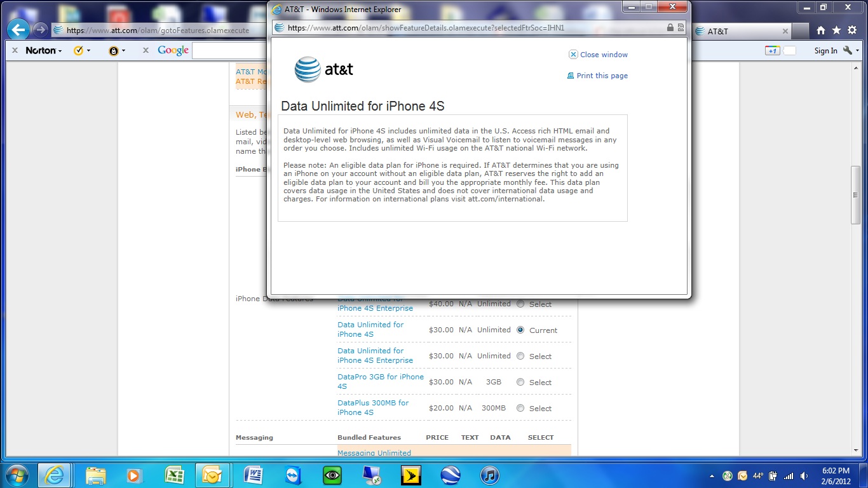Click the main page vertical scrollbar thumb
Viewport: 868px width, 488px height.
pos(855,195)
